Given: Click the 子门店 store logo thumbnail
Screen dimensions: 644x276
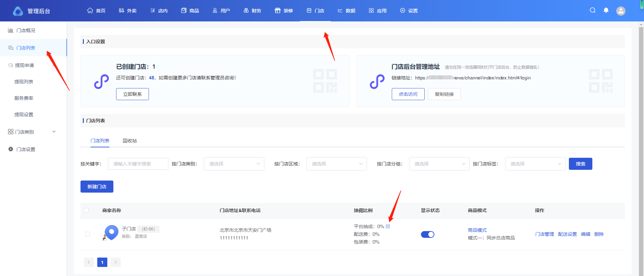Looking at the screenshot, I should point(111,232).
